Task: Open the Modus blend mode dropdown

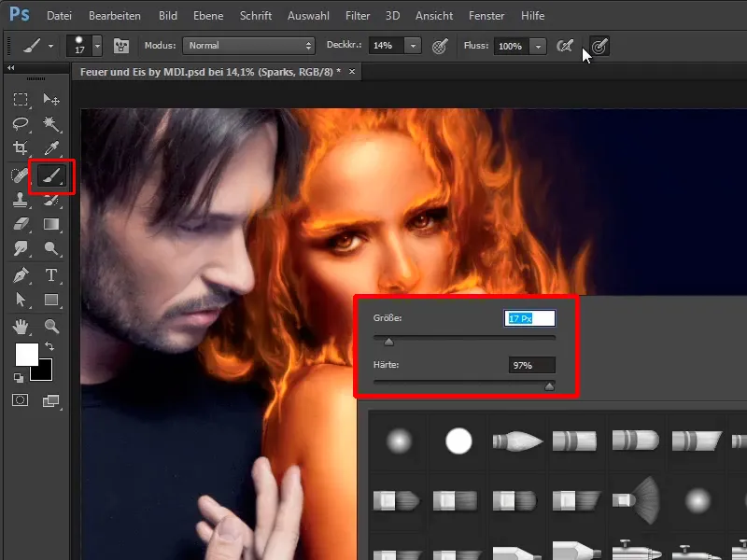Action: pos(248,46)
